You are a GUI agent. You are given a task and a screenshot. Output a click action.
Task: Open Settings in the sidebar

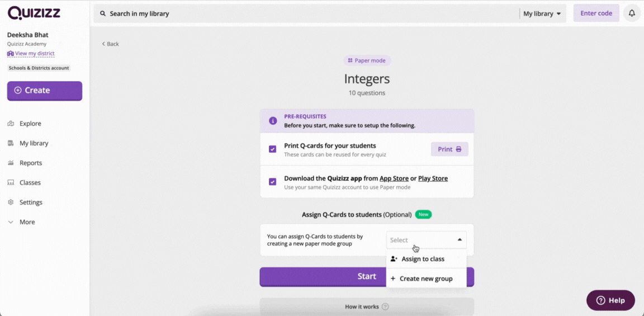click(31, 202)
